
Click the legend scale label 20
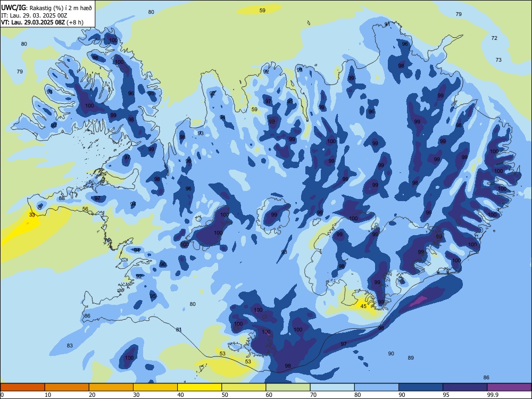(92, 395)
